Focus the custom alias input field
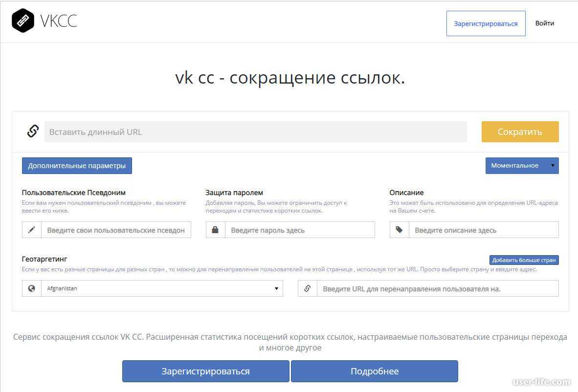Image resolution: width=578 pixels, height=392 pixels. point(116,230)
